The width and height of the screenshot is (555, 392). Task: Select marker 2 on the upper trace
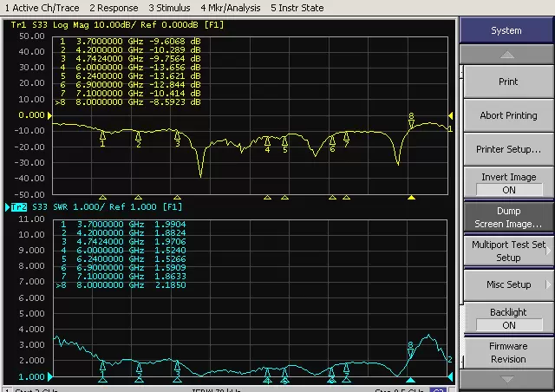pos(139,135)
